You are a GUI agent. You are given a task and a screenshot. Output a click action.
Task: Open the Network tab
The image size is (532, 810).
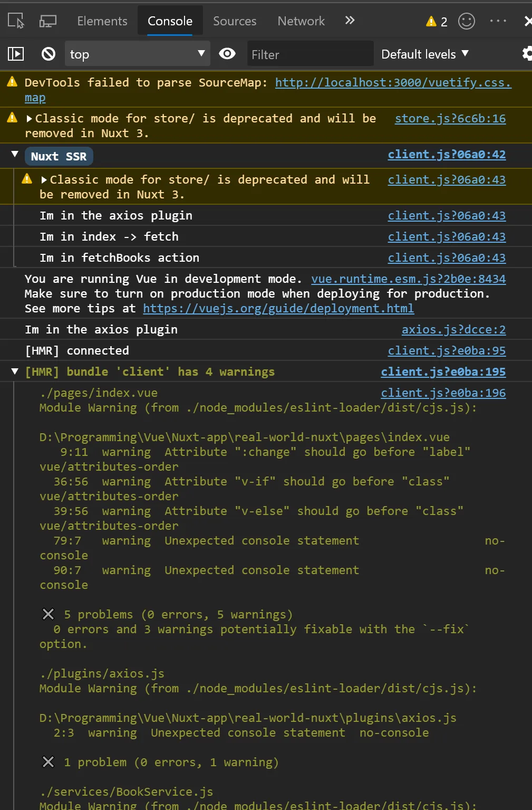301,21
